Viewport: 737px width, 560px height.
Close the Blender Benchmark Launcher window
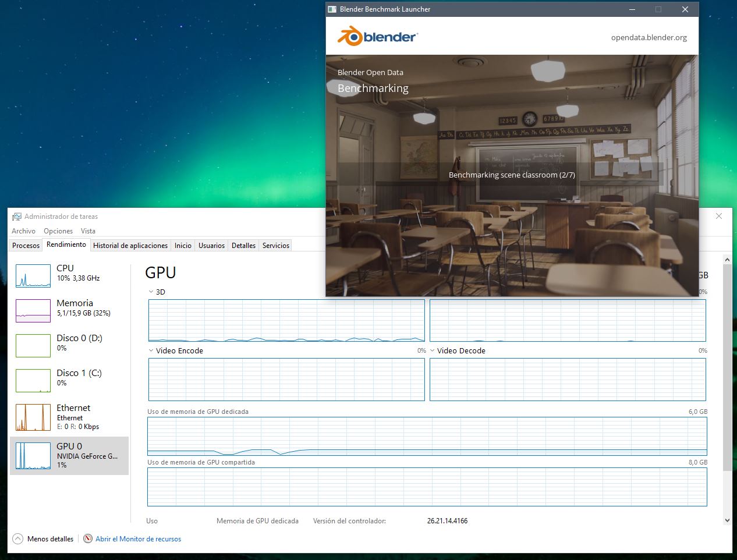click(685, 9)
